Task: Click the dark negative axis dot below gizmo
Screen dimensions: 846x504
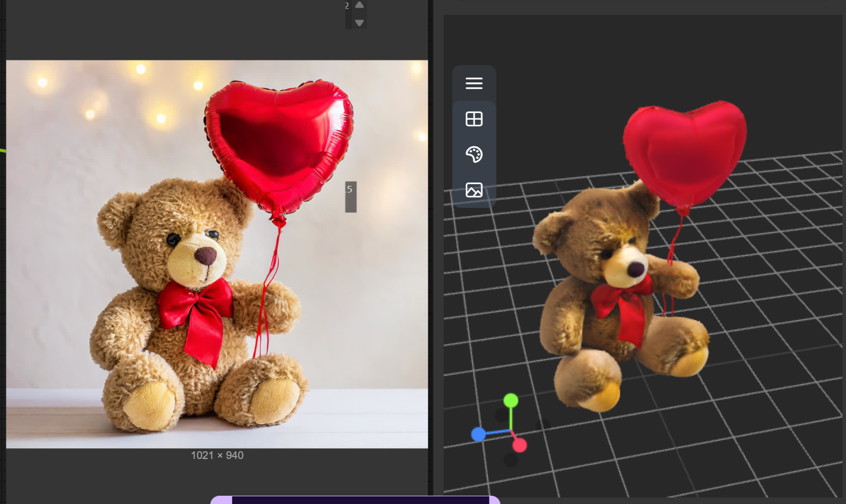Action: tap(511, 460)
